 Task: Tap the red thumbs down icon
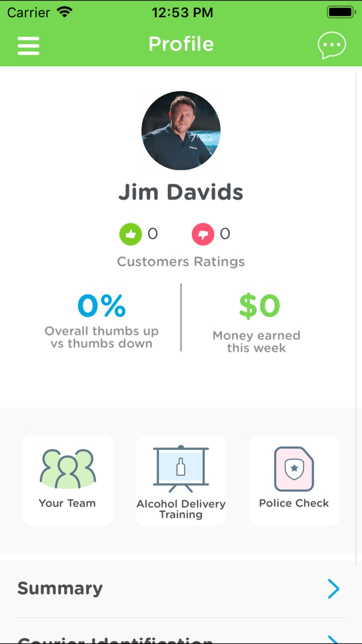pos(203,234)
